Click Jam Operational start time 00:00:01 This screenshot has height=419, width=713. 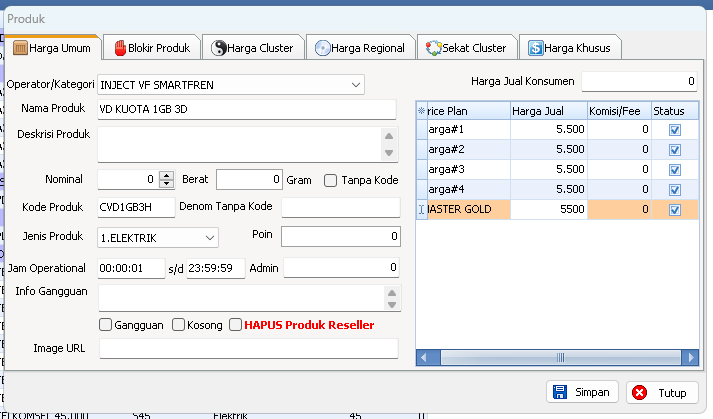click(131, 268)
